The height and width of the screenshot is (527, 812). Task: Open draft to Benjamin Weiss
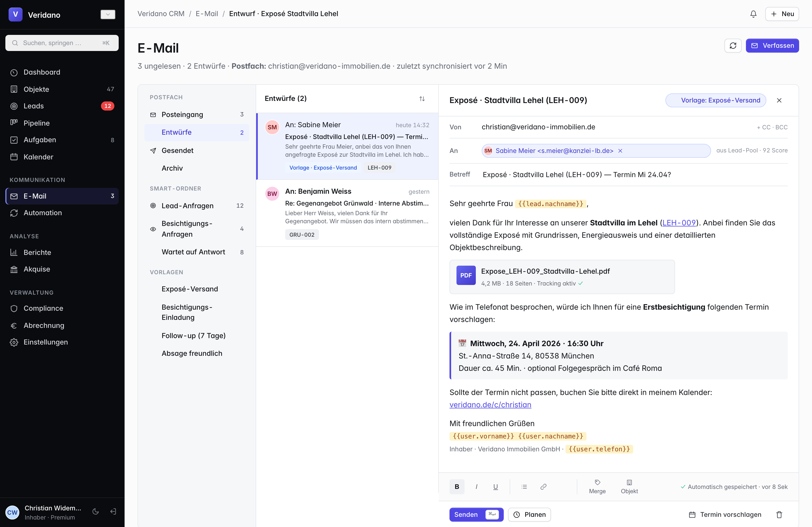(x=347, y=213)
